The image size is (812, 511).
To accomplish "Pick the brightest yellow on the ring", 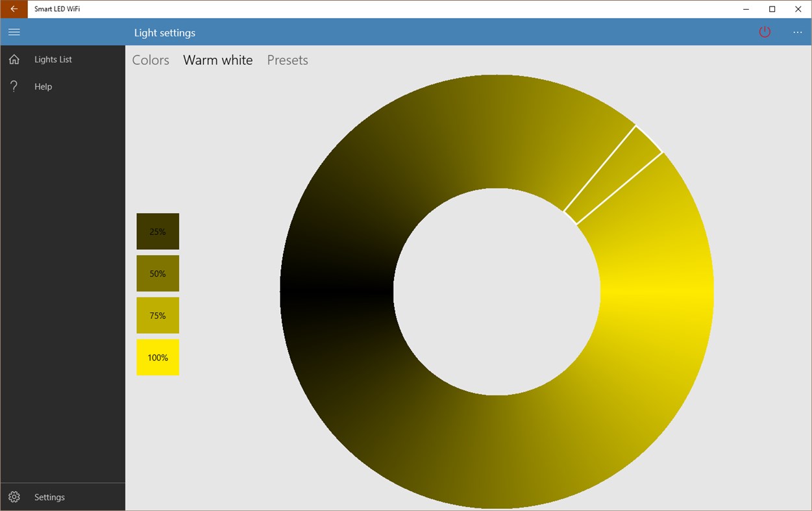I will [x=657, y=291].
